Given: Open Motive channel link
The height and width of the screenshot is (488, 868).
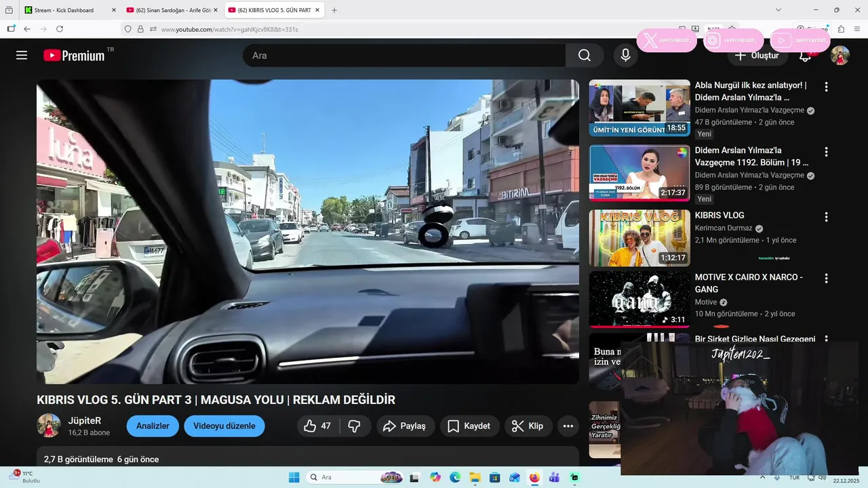Looking at the screenshot, I should [x=706, y=302].
